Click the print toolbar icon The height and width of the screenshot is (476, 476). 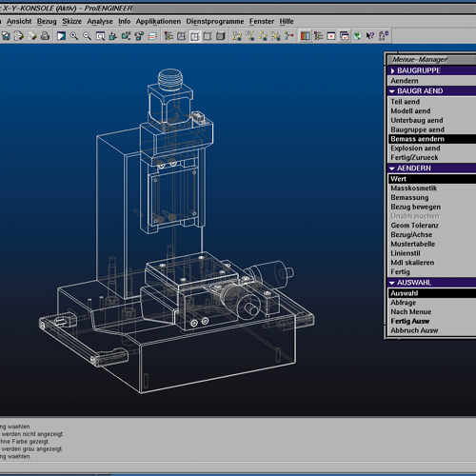(x=45, y=36)
